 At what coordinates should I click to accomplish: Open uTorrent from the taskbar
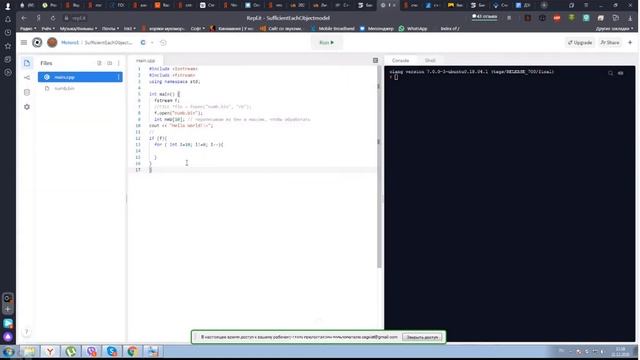tap(71, 351)
